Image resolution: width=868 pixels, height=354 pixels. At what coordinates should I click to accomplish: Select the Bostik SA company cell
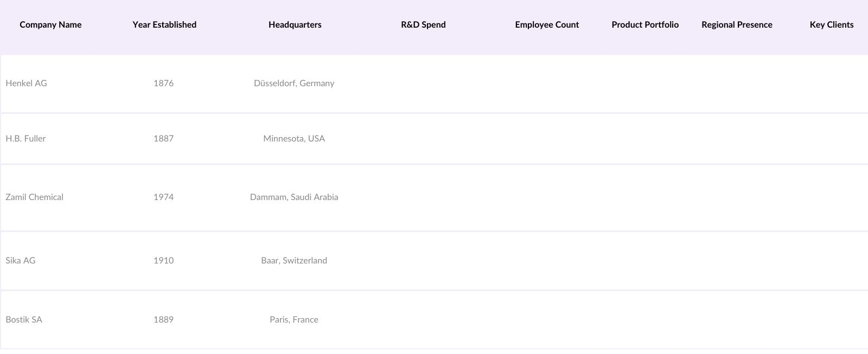point(24,320)
